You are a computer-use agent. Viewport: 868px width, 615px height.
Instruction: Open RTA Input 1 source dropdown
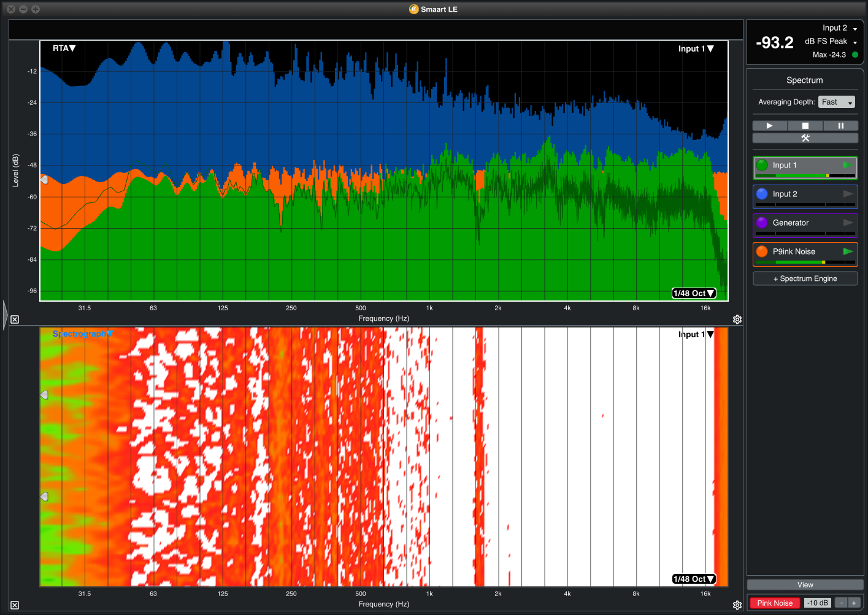click(696, 48)
